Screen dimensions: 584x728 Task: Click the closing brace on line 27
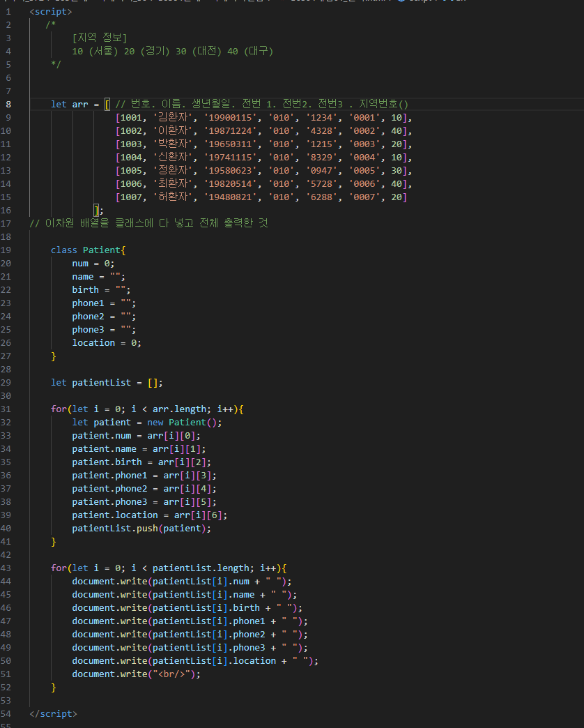54,356
